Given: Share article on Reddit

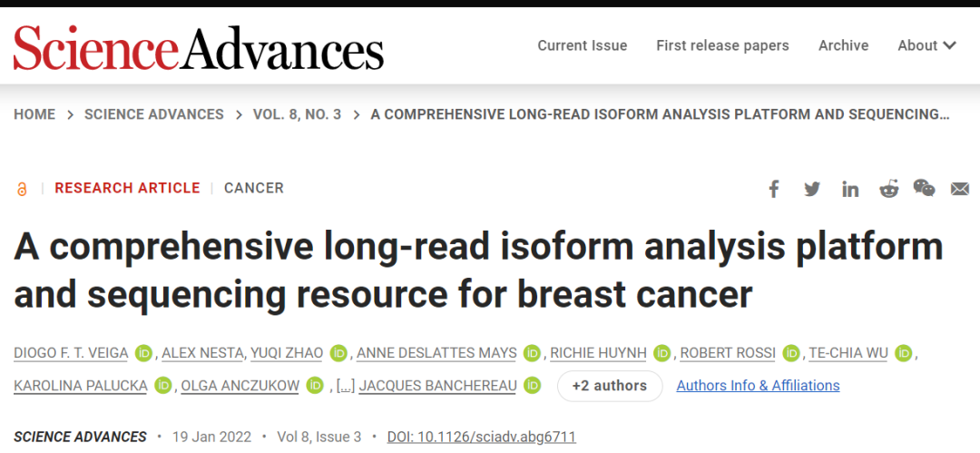Looking at the screenshot, I should (x=888, y=189).
